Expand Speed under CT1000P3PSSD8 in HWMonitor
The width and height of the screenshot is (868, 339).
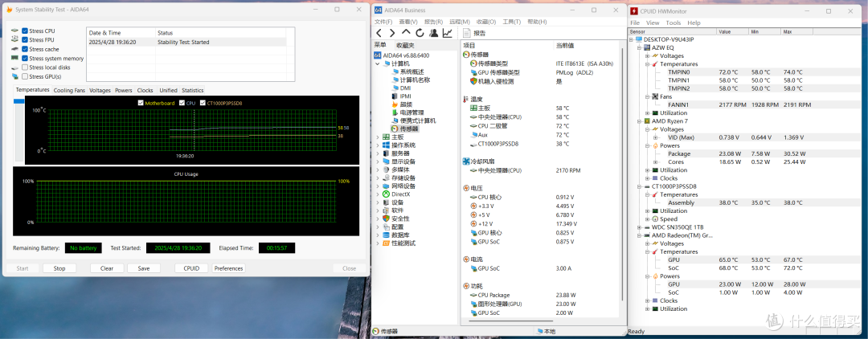click(647, 219)
